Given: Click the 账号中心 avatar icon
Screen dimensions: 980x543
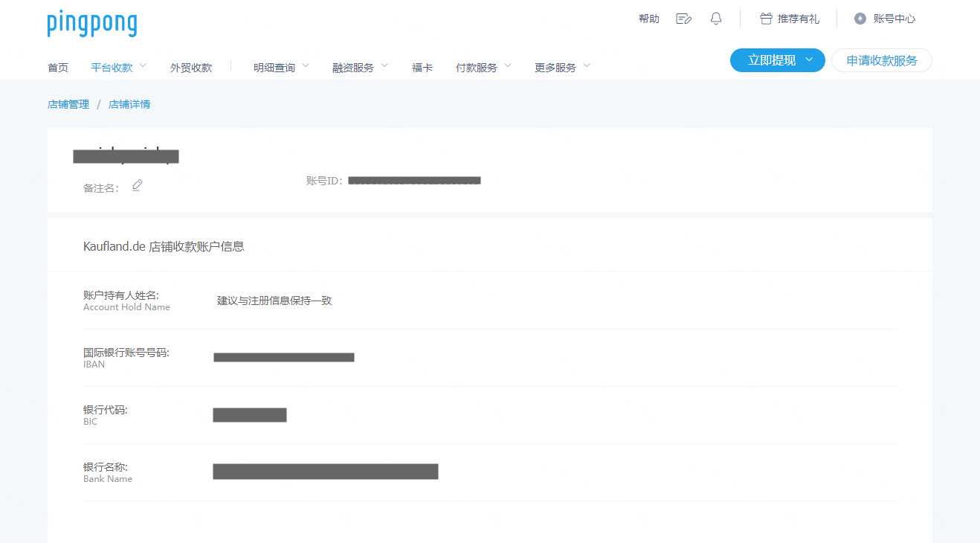Looking at the screenshot, I should click(x=860, y=19).
